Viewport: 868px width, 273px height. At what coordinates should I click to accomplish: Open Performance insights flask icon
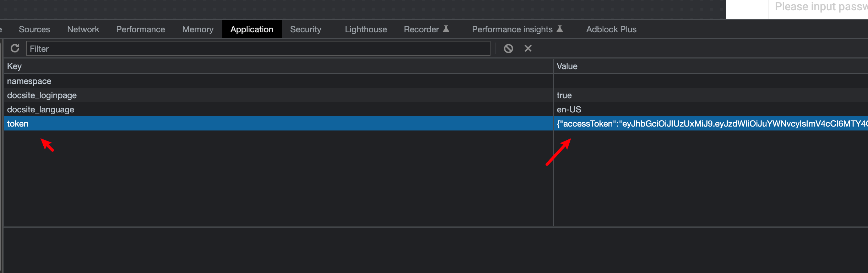pyautogui.click(x=560, y=29)
